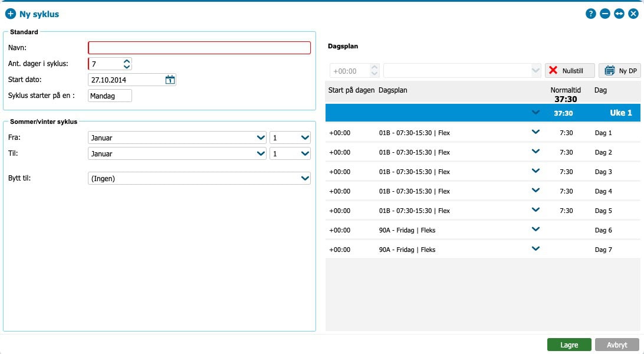This screenshot has height=354, width=644.
Task: Open the Til month dropdown
Action: click(177, 153)
